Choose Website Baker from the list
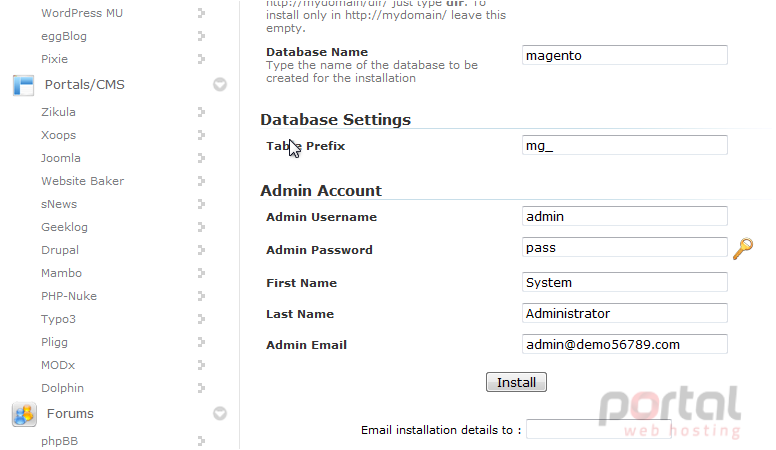The height and width of the screenshot is (450, 776). 83,181
